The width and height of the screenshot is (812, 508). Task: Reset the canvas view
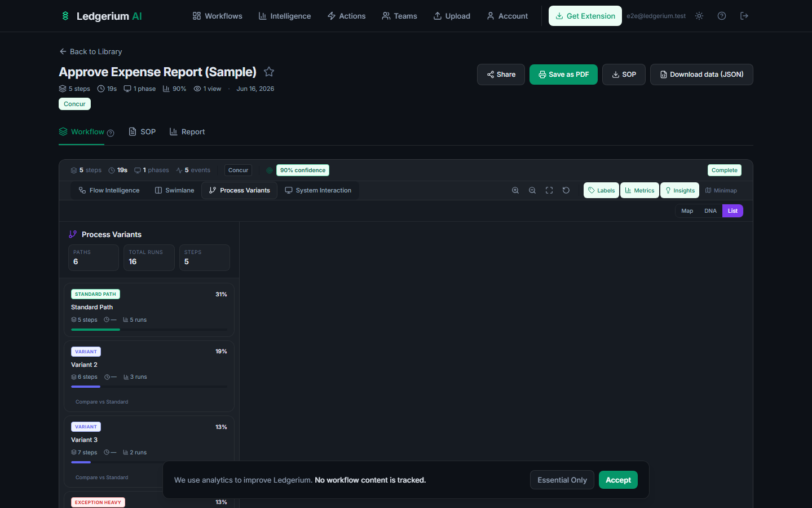click(566, 190)
